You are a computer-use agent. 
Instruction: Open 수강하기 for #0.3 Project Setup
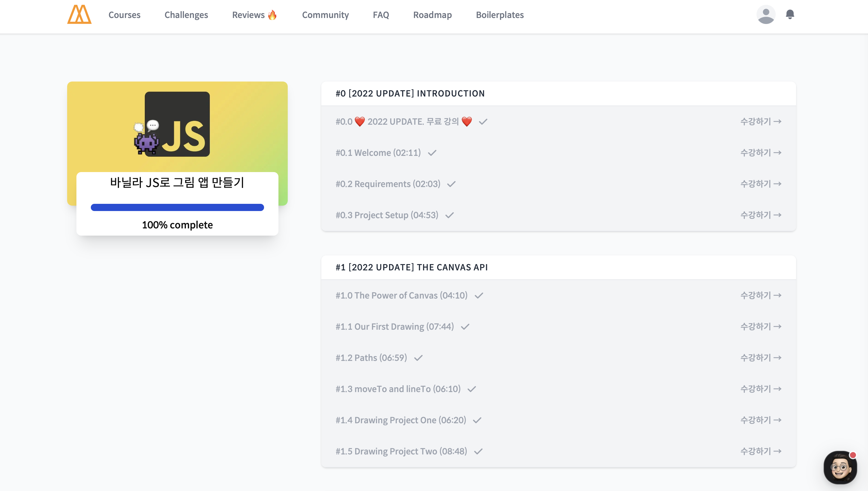point(761,215)
